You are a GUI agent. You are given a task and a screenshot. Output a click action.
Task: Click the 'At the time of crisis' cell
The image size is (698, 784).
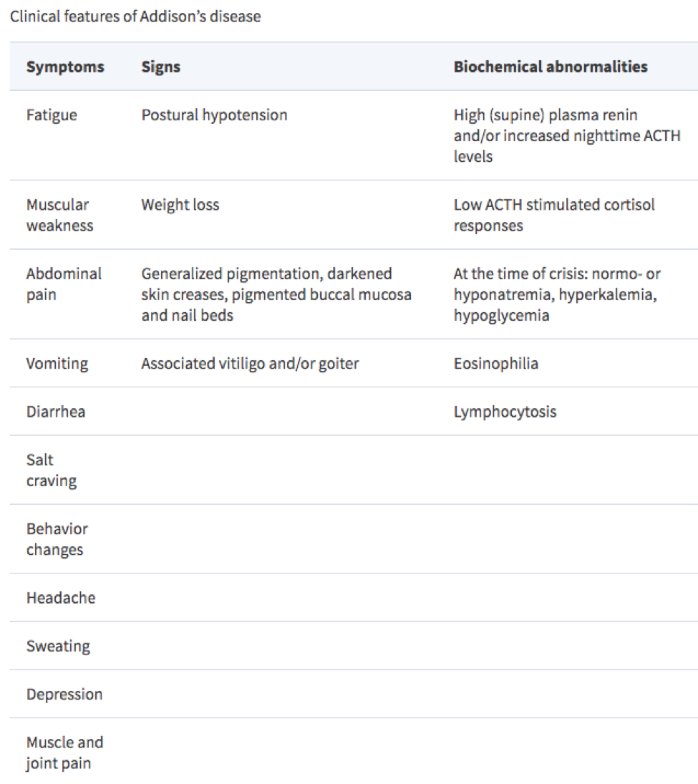[557, 294]
